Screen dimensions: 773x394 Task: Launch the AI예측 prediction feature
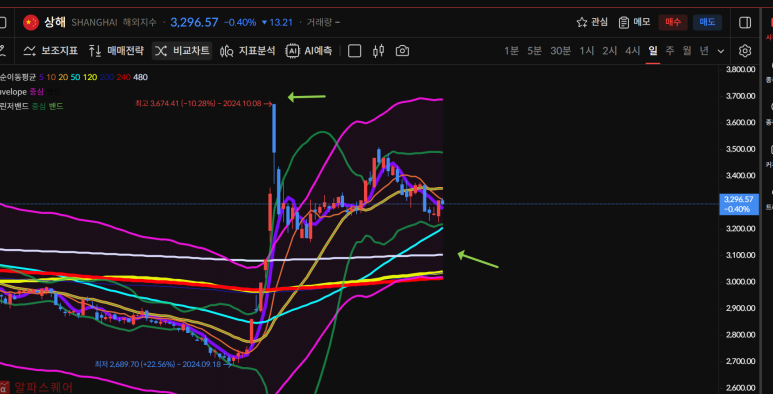point(309,51)
